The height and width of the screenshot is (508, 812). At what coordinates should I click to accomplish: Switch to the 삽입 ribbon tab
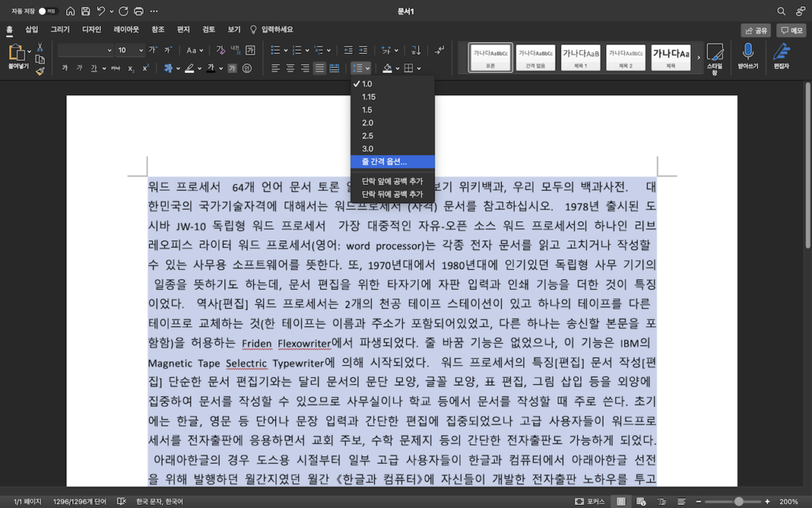coord(32,29)
